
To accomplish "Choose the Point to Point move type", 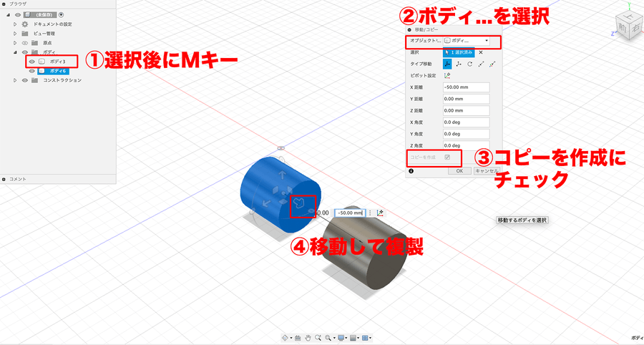I will pyautogui.click(x=482, y=64).
